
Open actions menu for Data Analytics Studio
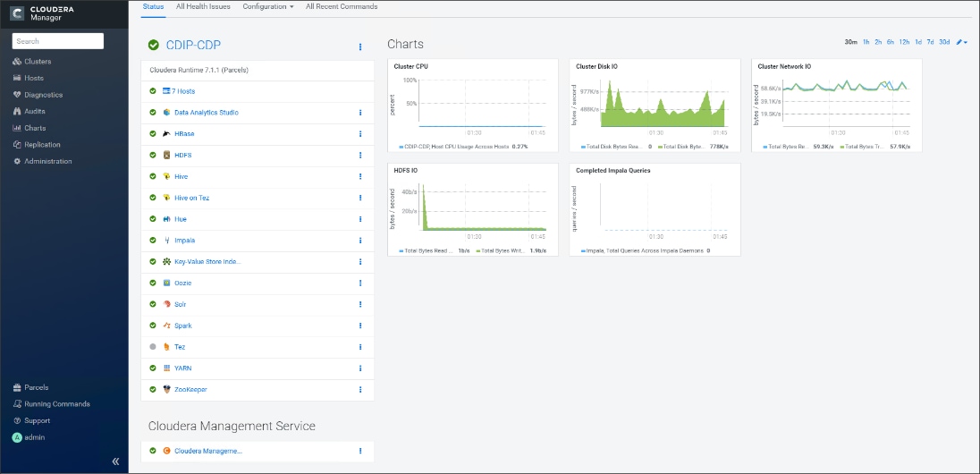360,113
